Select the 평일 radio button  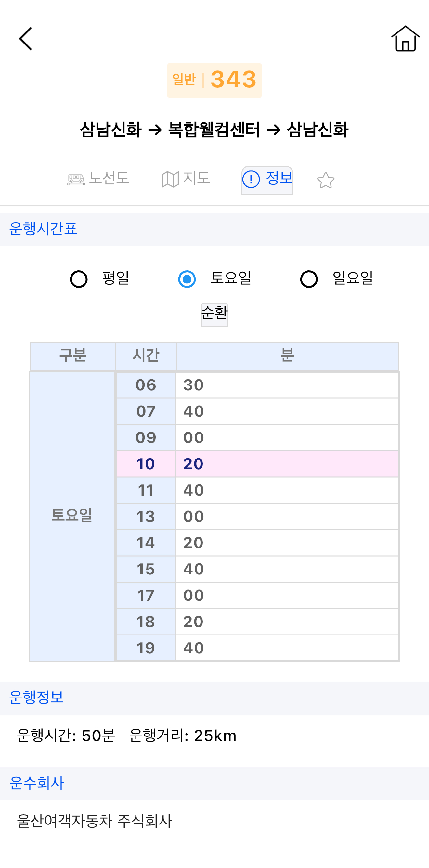(79, 279)
